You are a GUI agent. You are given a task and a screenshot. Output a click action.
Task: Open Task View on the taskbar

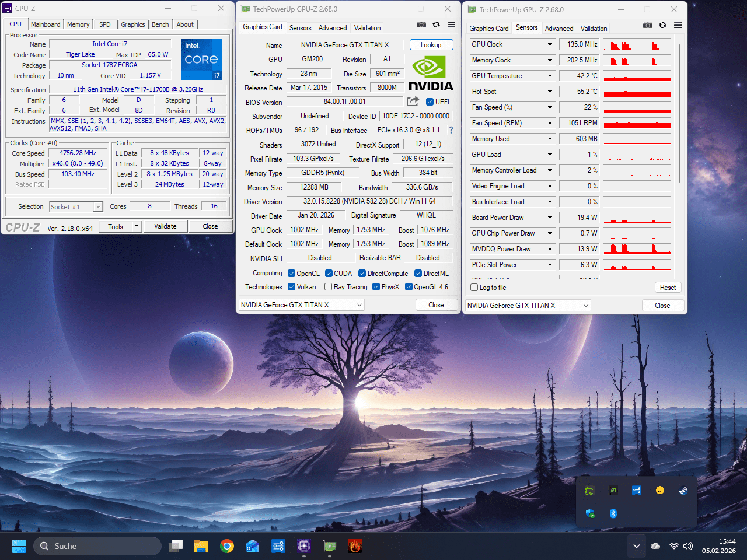point(176,546)
